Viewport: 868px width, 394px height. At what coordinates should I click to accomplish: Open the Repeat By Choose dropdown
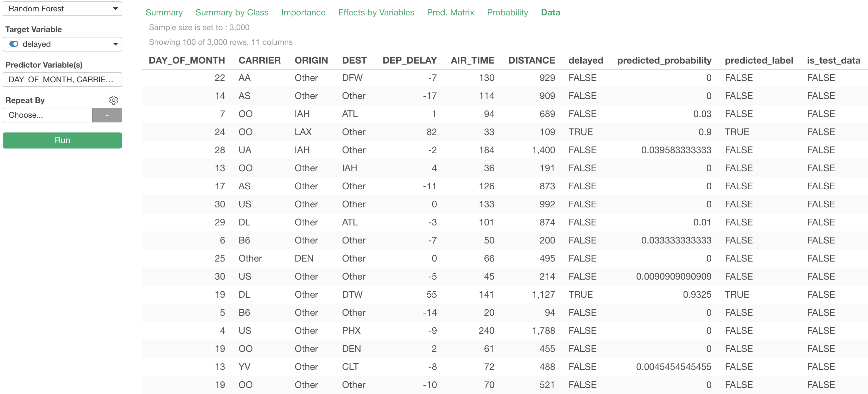(x=47, y=115)
